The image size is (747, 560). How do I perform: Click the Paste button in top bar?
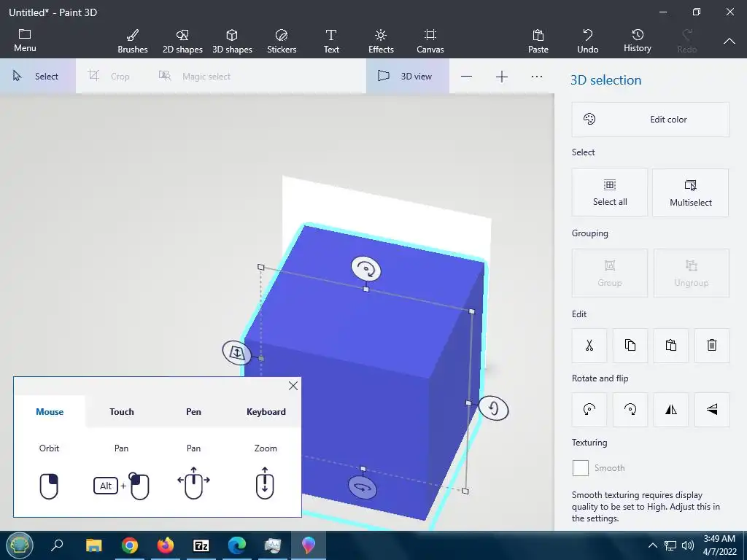(538, 41)
